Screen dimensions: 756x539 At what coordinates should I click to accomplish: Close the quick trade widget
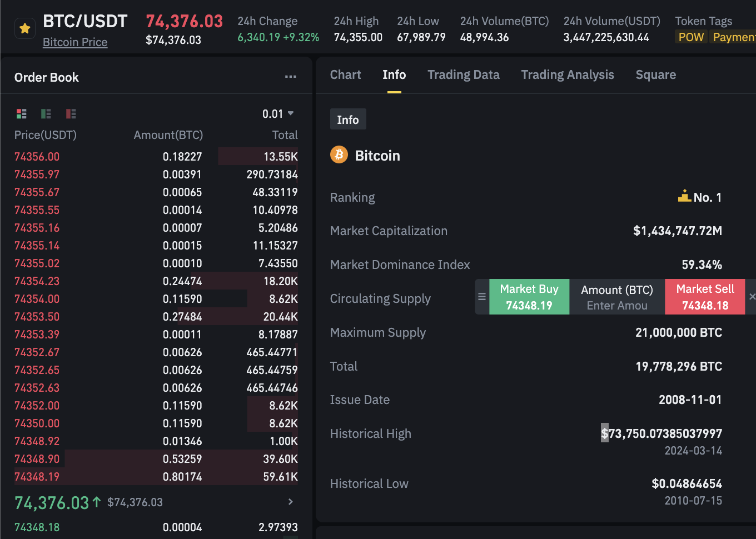click(753, 296)
